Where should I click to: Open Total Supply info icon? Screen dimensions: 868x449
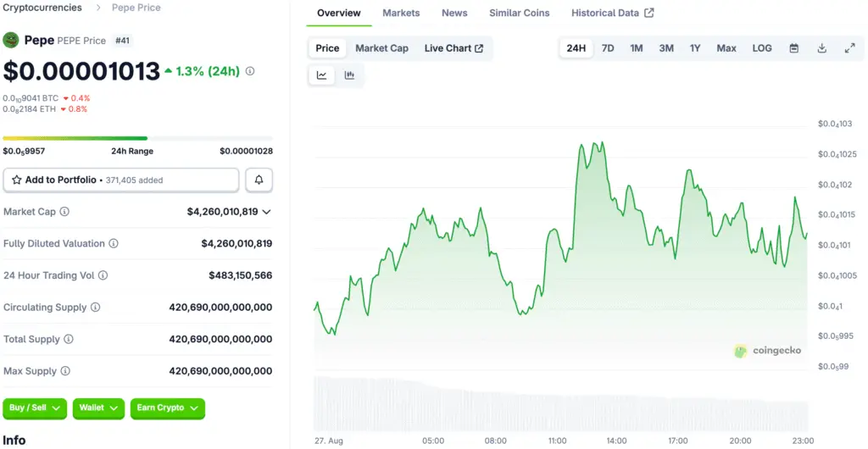click(x=68, y=339)
